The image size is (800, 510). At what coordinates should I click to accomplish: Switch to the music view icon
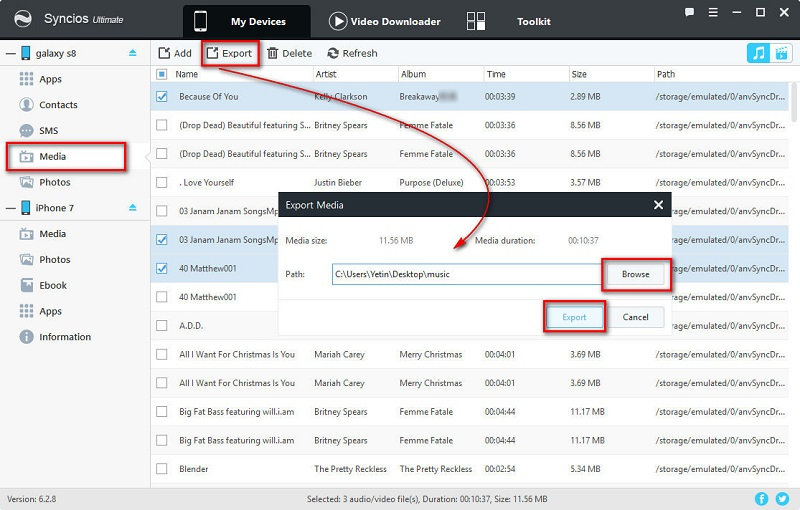tap(758, 53)
